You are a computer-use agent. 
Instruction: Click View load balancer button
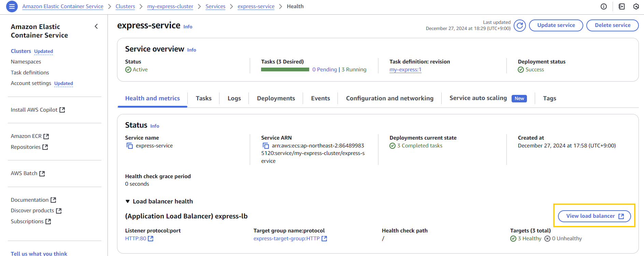(x=594, y=216)
